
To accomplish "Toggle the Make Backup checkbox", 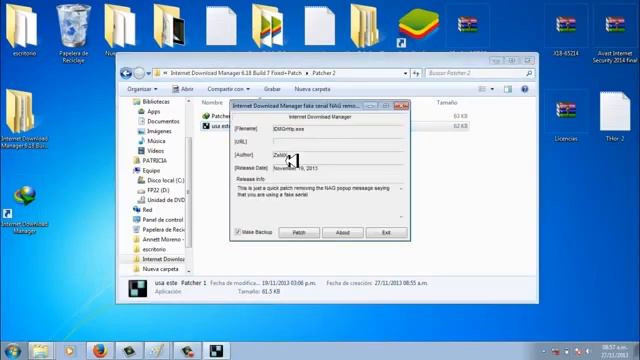I will click(x=238, y=232).
